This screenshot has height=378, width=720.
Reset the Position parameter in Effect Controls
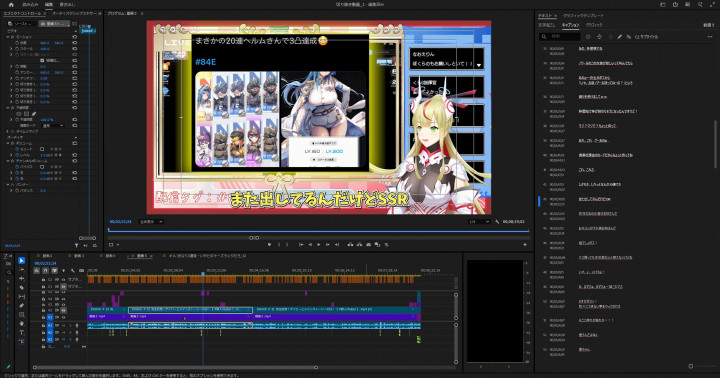coord(75,43)
